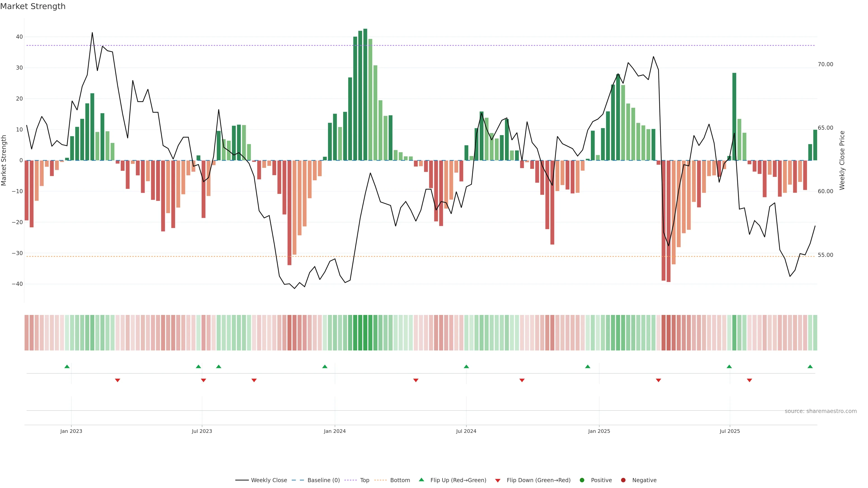The height and width of the screenshot is (488, 868).
Task: Click the Market Strength chart title
Action: point(33,6)
